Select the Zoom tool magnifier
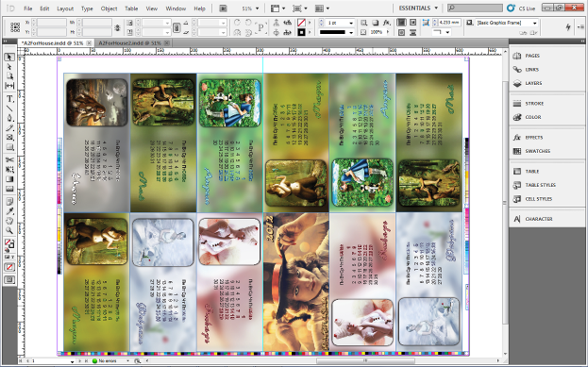Screen dimensions: 588x367 (x=9, y=230)
